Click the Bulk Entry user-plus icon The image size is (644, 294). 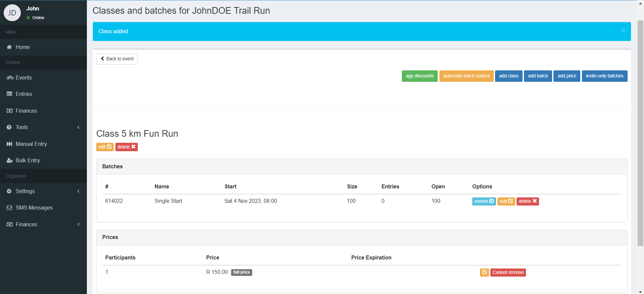(x=10, y=161)
